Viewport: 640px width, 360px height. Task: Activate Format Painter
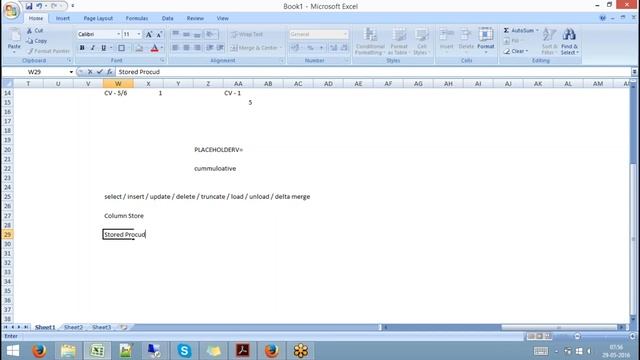coord(48,51)
